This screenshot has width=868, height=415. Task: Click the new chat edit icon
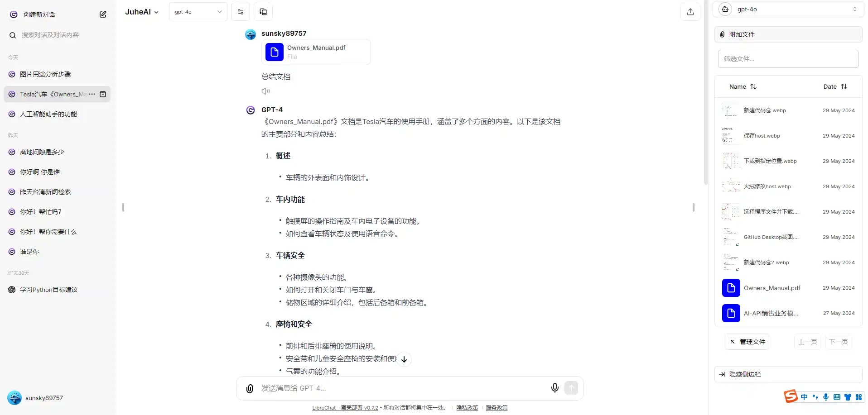[103, 14]
